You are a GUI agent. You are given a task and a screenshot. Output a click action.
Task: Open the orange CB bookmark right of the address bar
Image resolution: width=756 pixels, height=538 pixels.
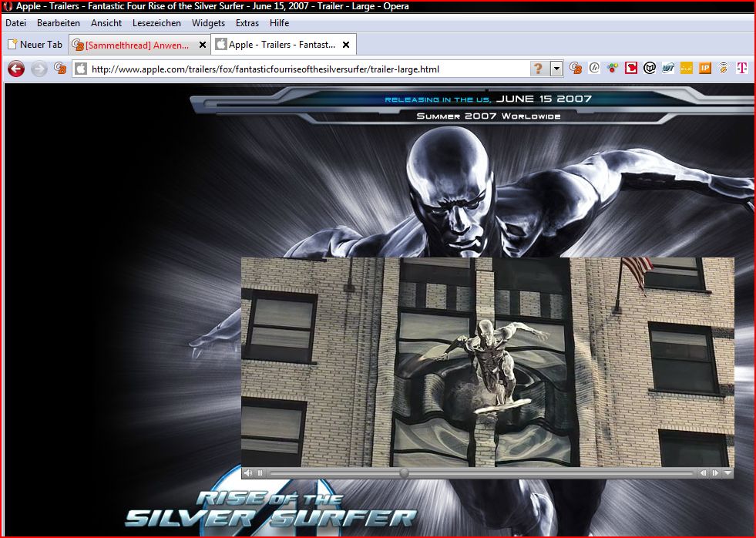tap(575, 69)
